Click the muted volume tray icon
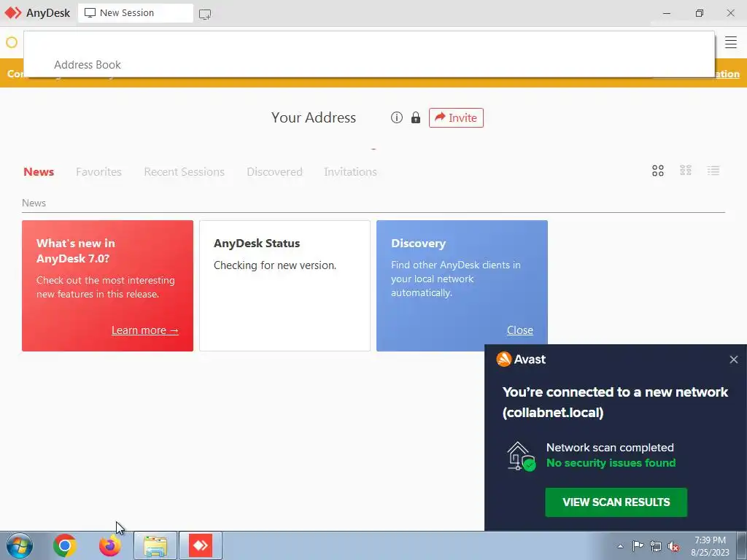The width and height of the screenshot is (747, 560). [673, 546]
